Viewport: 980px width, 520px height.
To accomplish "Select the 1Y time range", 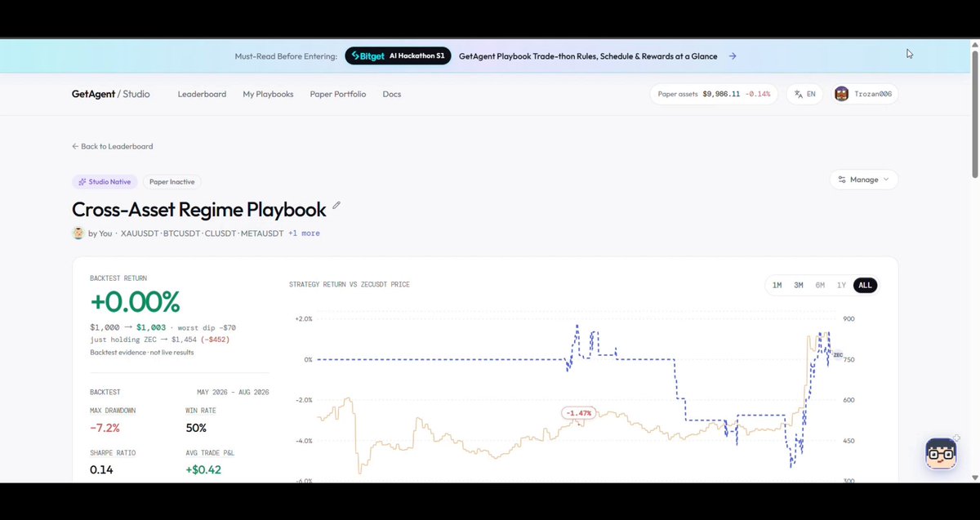I will click(842, 285).
